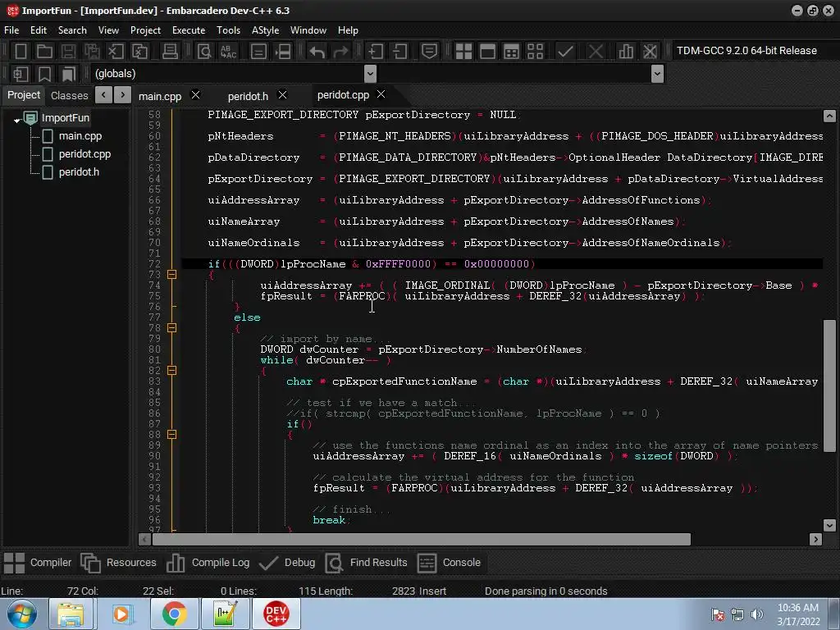Open the AStyle menu
This screenshot has height=630, width=840.
click(x=265, y=30)
